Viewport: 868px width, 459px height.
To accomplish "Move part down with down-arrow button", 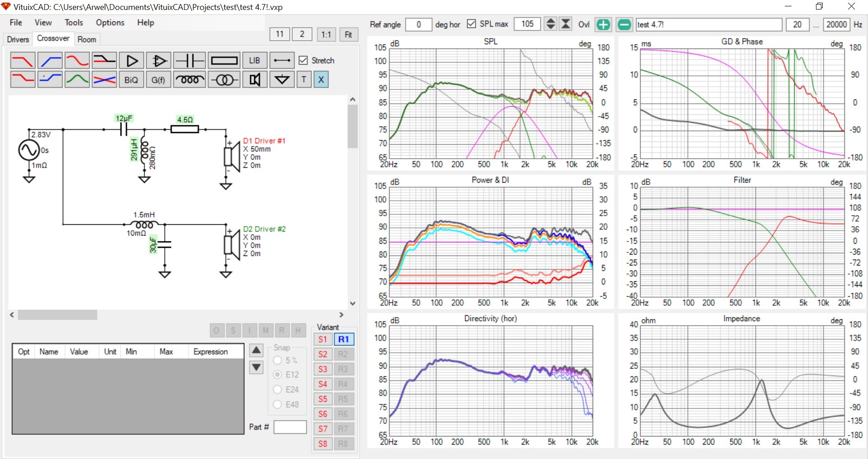I will pos(256,367).
